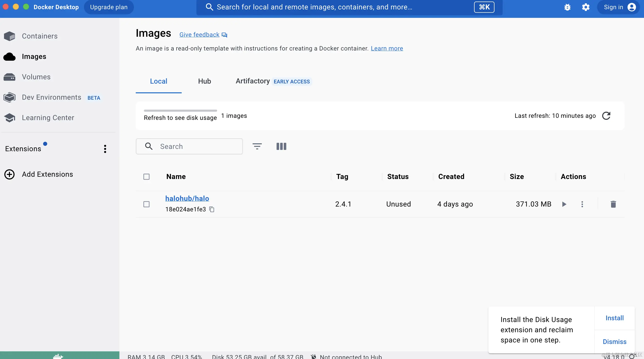Open the troubleshoot bug icon

click(567, 7)
